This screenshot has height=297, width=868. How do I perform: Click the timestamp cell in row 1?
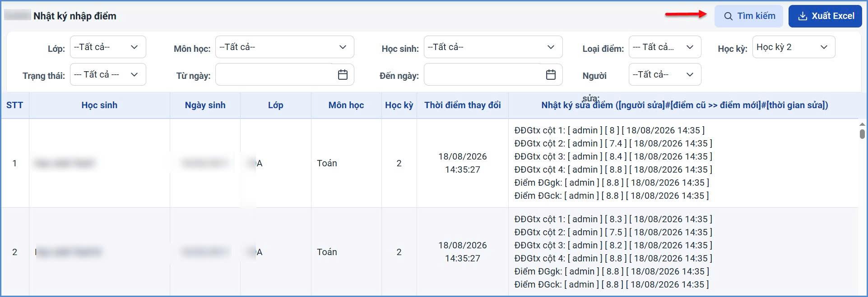pos(463,163)
